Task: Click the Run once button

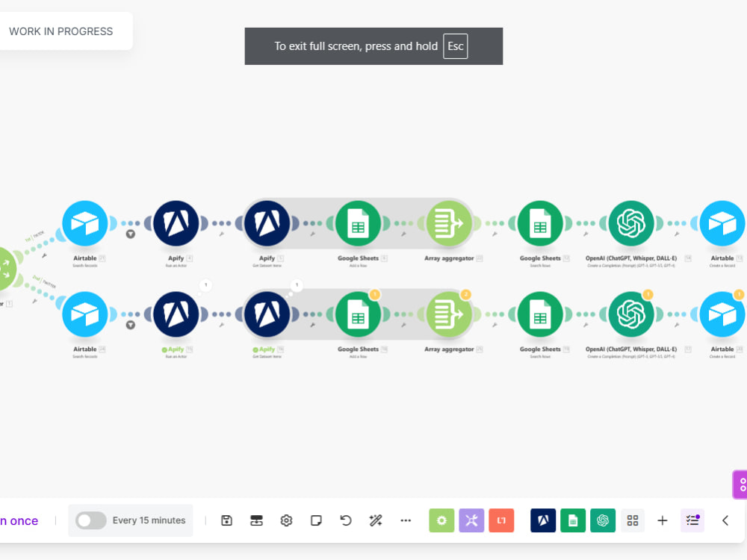Action: pyautogui.click(x=19, y=520)
